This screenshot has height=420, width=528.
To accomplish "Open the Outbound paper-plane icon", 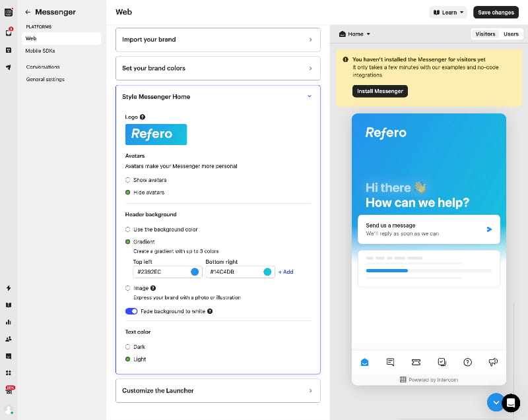I will tap(9, 67).
